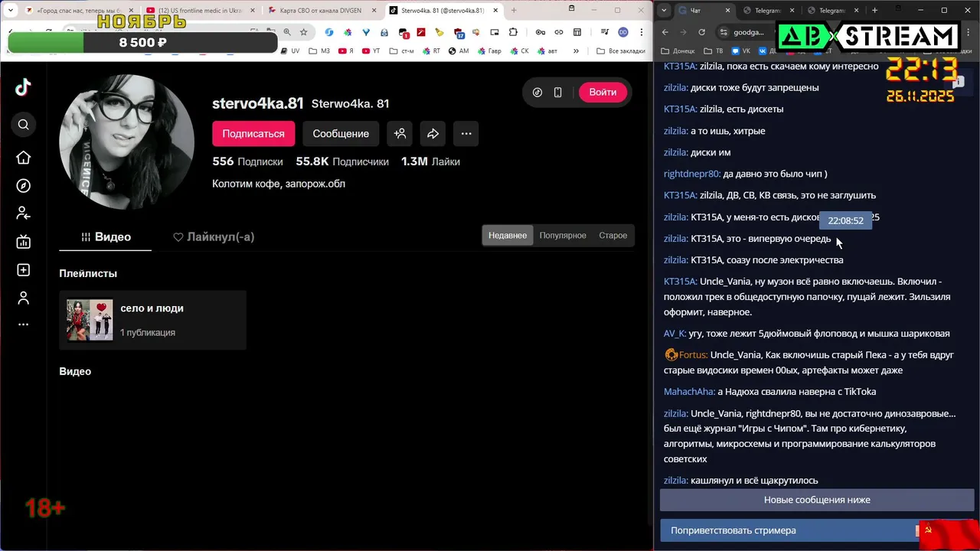Image resolution: width=980 pixels, height=551 pixels.
Task: Open the авт bookmark
Action: pos(547,51)
